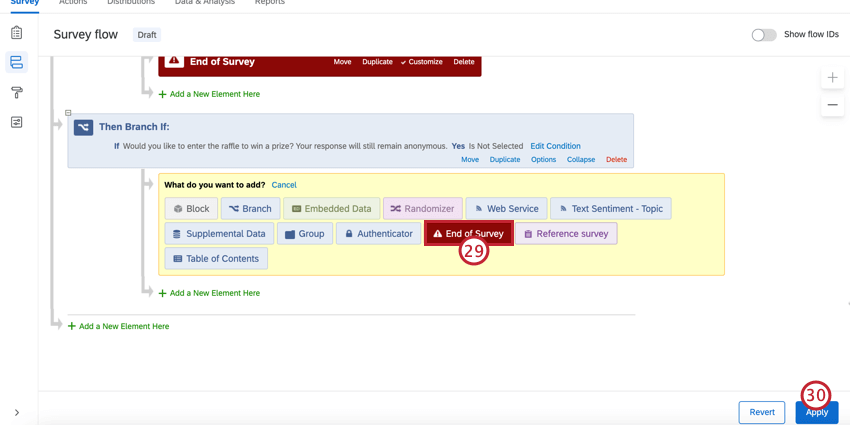This screenshot has height=425, width=850.
Task: Select the Survey flow sidebar icon
Action: point(17,62)
